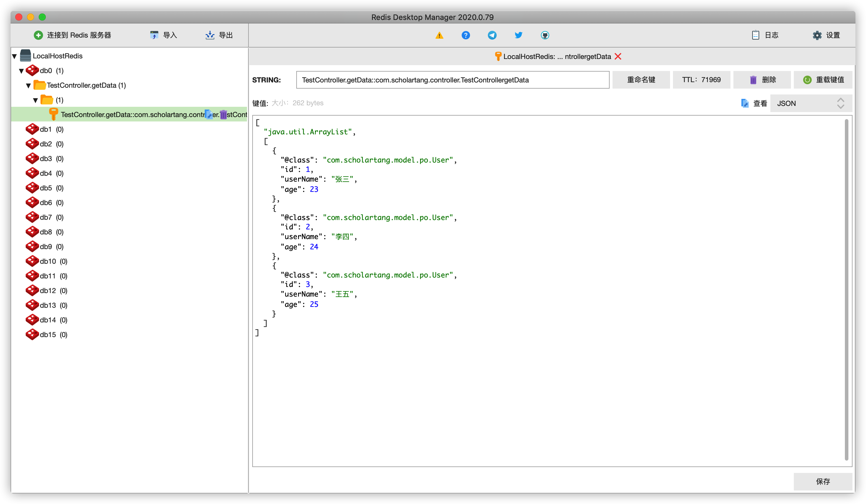Select the LocalHostRedis ntrollergetData tab
This screenshot has height=504, width=866.
pyautogui.click(x=557, y=56)
